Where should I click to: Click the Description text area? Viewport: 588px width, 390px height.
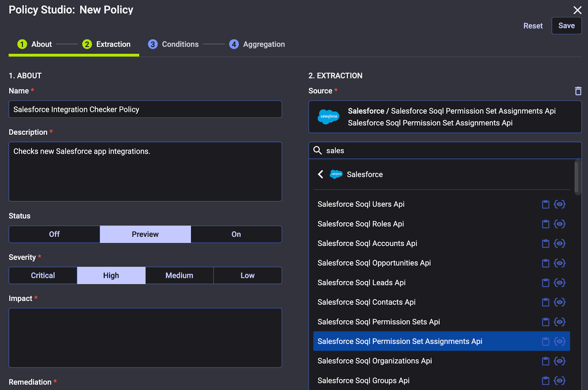click(145, 171)
